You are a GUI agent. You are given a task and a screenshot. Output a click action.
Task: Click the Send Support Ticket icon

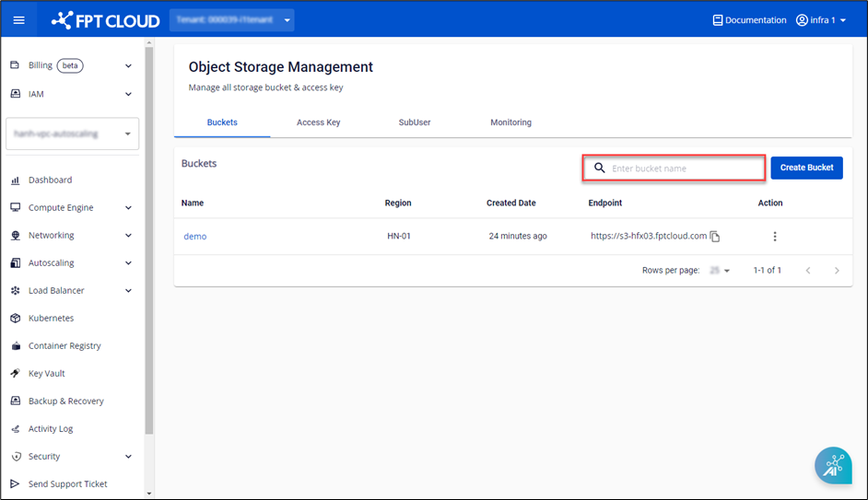coord(15,483)
